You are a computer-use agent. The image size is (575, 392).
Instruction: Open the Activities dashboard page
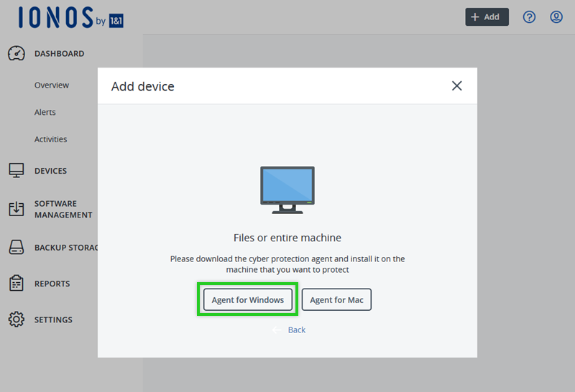tap(51, 140)
